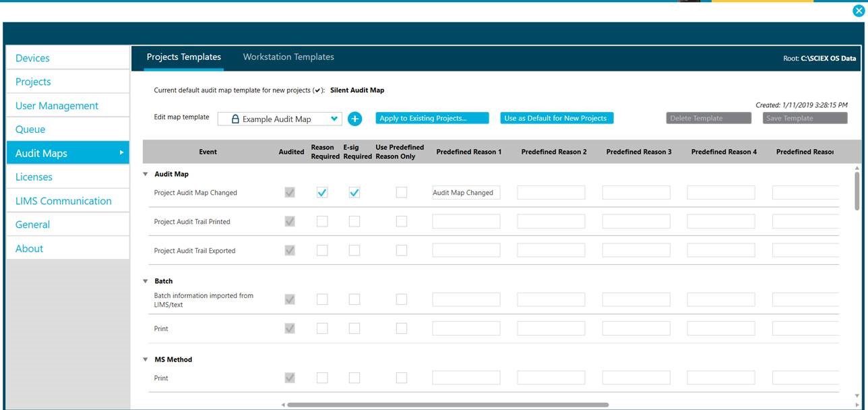Open the Example Audit Map template dropdown
The image size is (868, 410).
[x=334, y=119]
